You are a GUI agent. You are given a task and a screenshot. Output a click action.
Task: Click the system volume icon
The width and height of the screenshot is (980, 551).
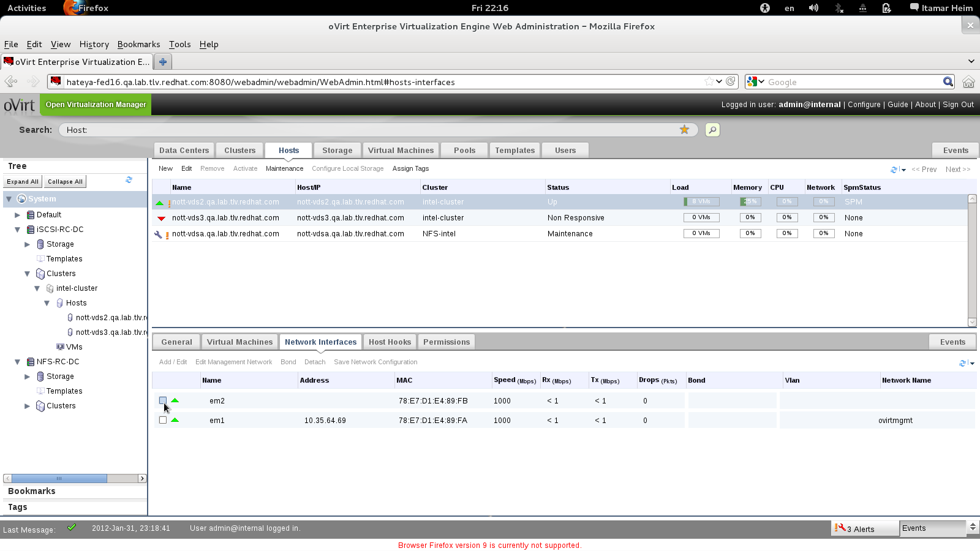813,8
